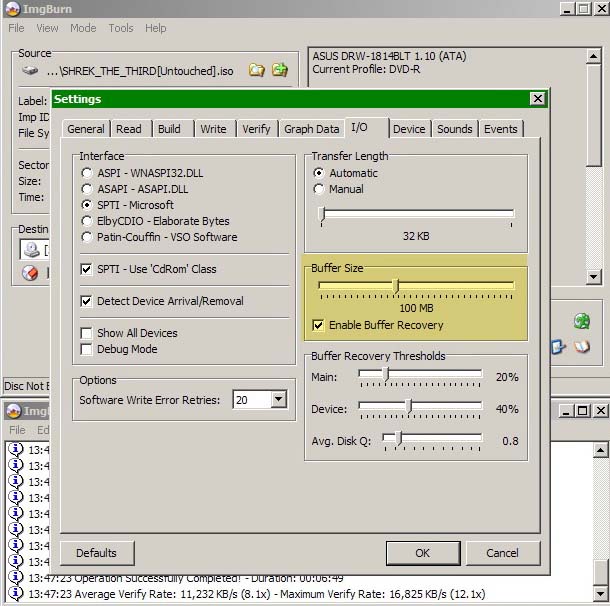Click the Avg. Disk Q slider handle
The image size is (610, 606).
(x=398, y=438)
